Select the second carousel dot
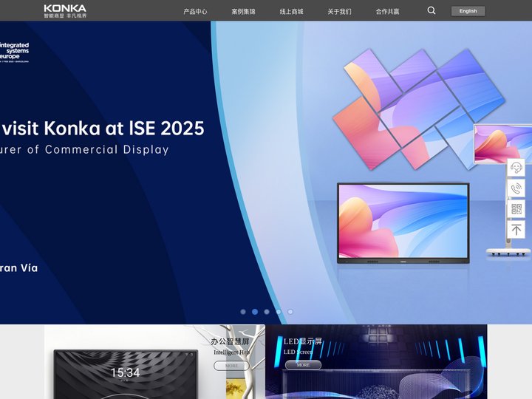532x399 pixels. [x=255, y=312]
